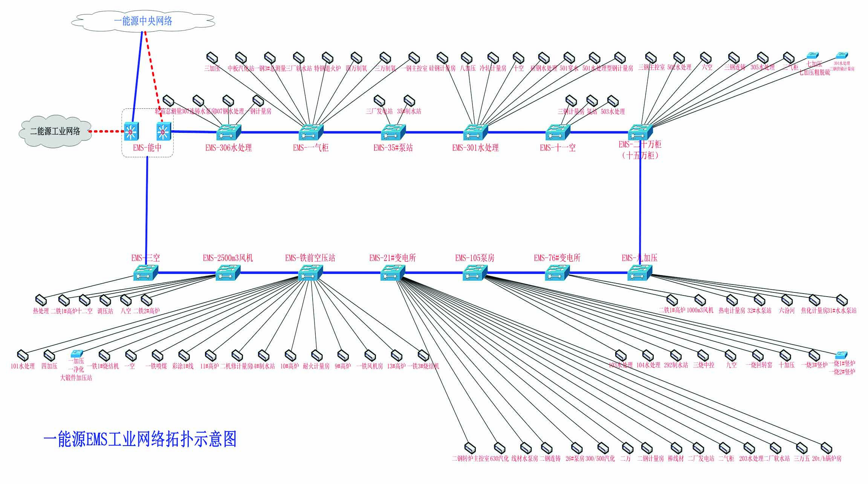868x484 pixels.
Task: Click the EMS-105泵房 switch icon
Action: point(475,272)
